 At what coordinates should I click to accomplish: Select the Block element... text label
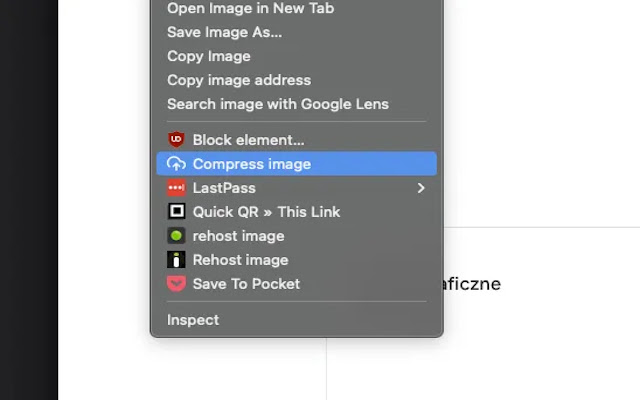pyautogui.click(x=248, y=140)
